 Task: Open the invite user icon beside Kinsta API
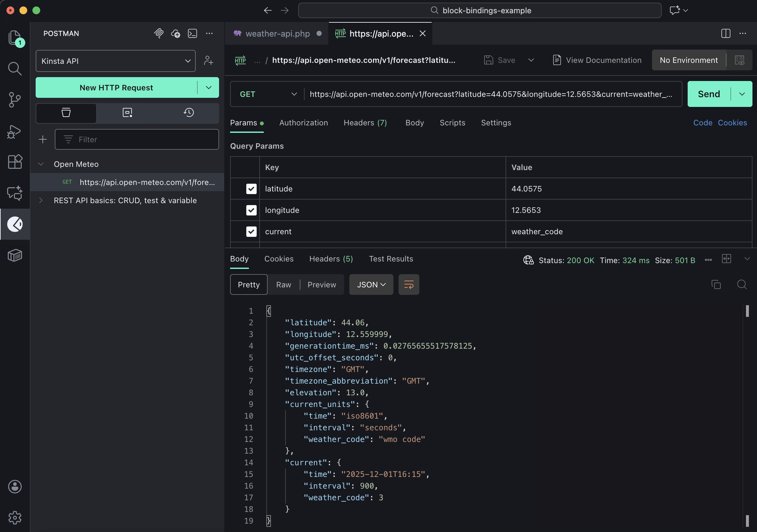[x=209, y=61]
